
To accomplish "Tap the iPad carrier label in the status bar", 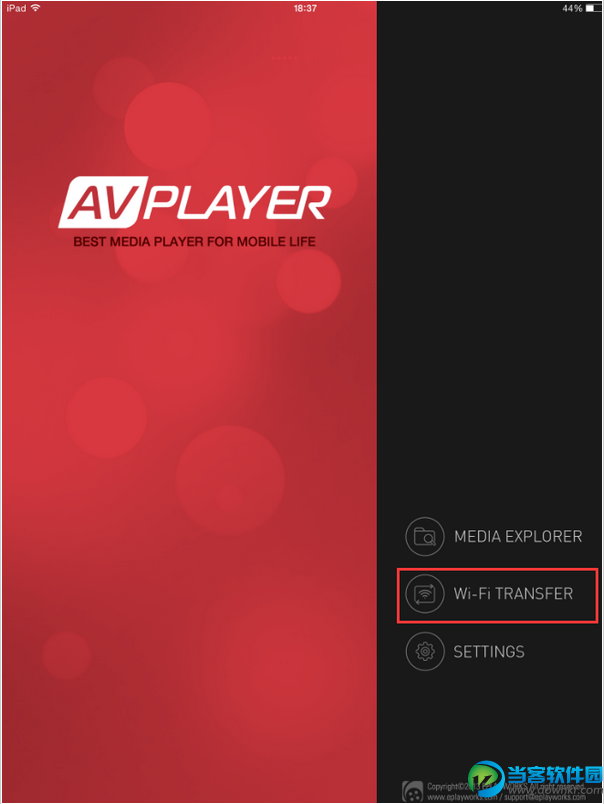I will pyautogui.click(x=16, y=8).
